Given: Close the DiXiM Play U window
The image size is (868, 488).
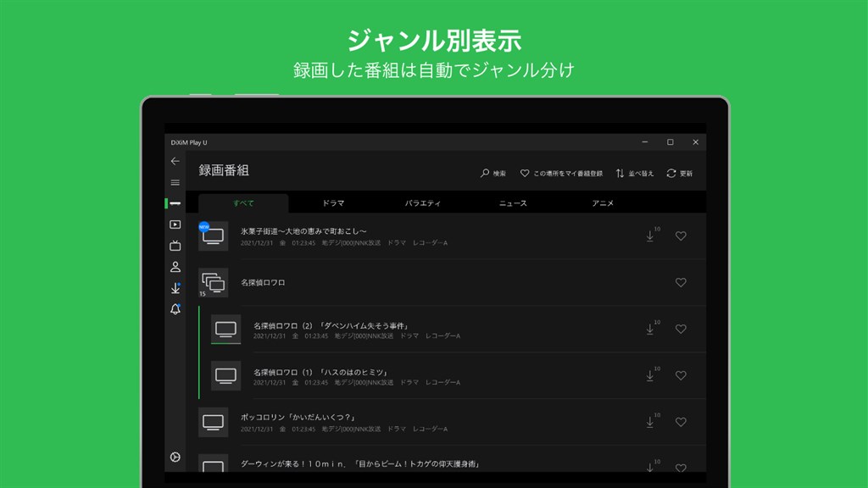Looking at the screenshot, I should click(696, 142).
